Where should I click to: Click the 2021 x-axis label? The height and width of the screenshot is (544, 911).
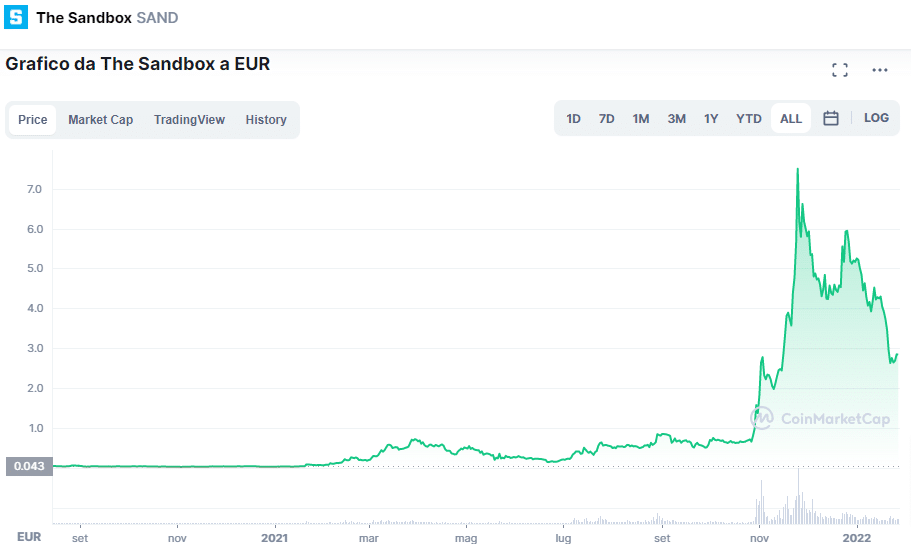(274, 538)
